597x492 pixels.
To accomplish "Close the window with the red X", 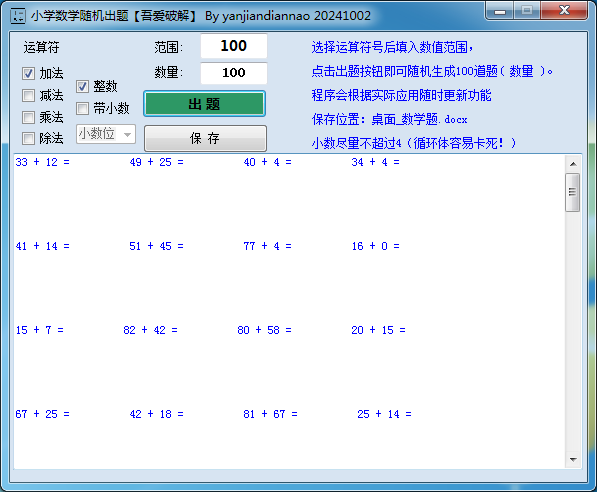I will (x=564, y=11).
